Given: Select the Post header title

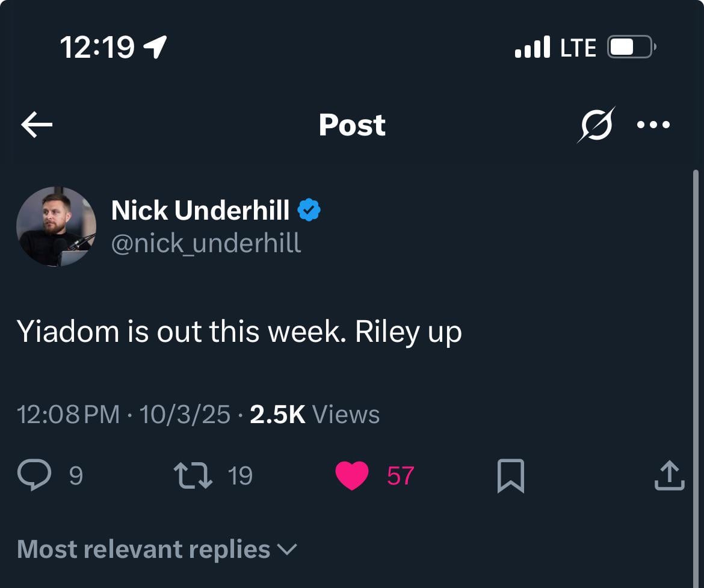Looking at the screenshot, I should click(352, 125).
